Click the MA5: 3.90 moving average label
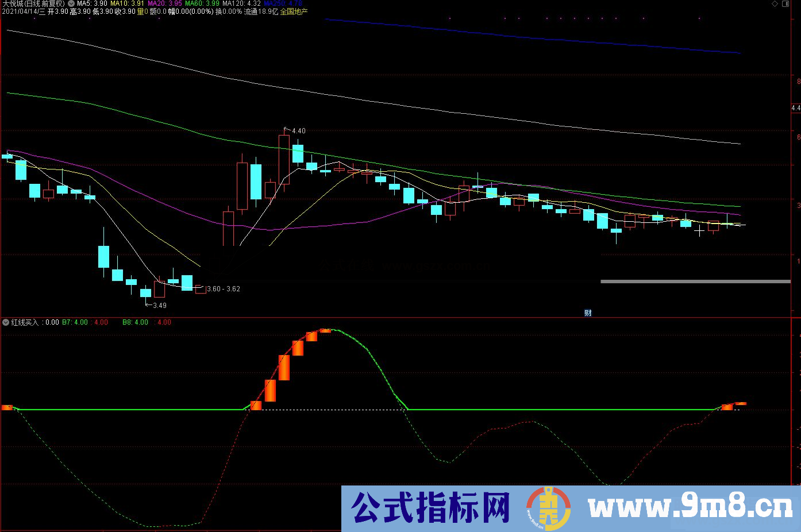This screenshot has height=532, width=801. pos(92,3)
